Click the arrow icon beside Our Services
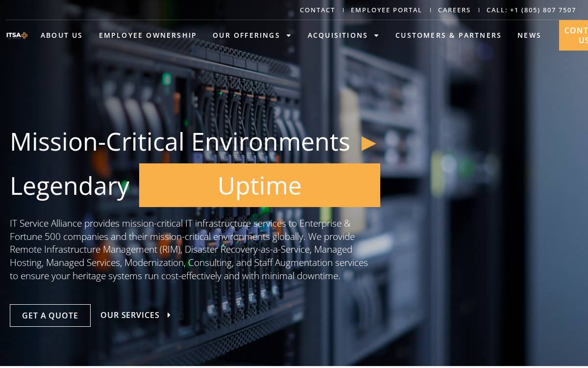The height and width of the screenshot is (368, 588). click(169, 315)
